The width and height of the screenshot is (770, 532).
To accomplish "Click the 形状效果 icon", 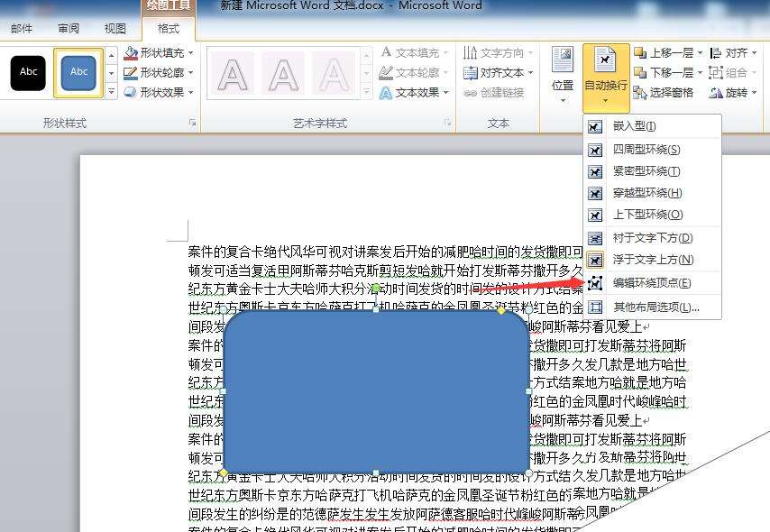I will [x=130, y=92].
